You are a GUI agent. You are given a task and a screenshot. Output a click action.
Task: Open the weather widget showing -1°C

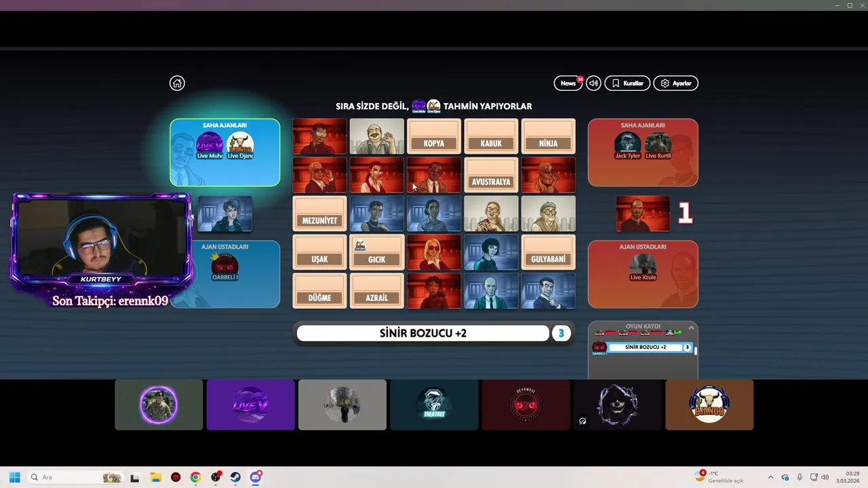click(719, 476)
